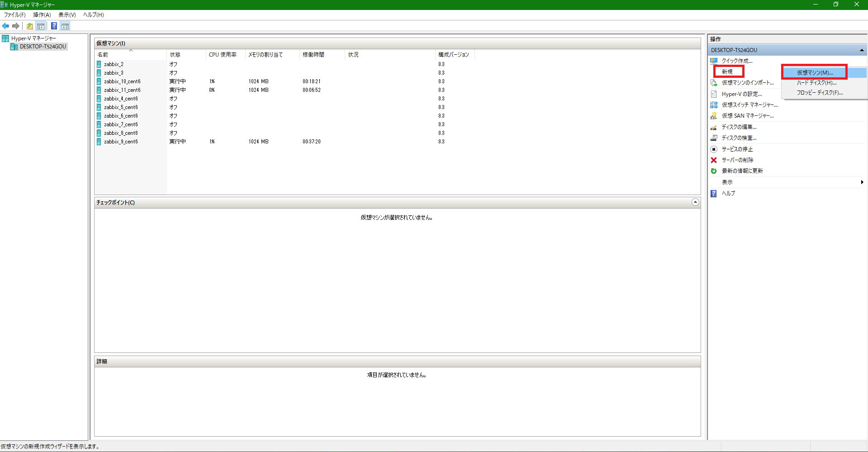Click the VM icon beside zabbix_7_cent6
Viewport: 868px width, 452px height.
click(99, 124)
